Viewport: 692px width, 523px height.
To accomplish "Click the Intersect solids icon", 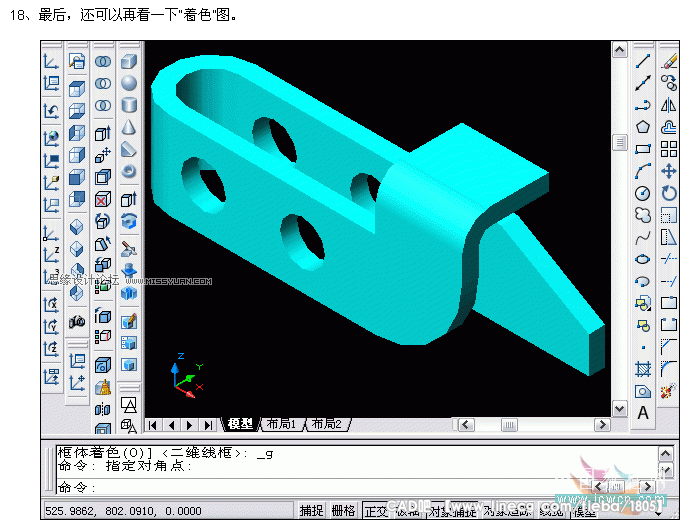I will pos(103,105).
